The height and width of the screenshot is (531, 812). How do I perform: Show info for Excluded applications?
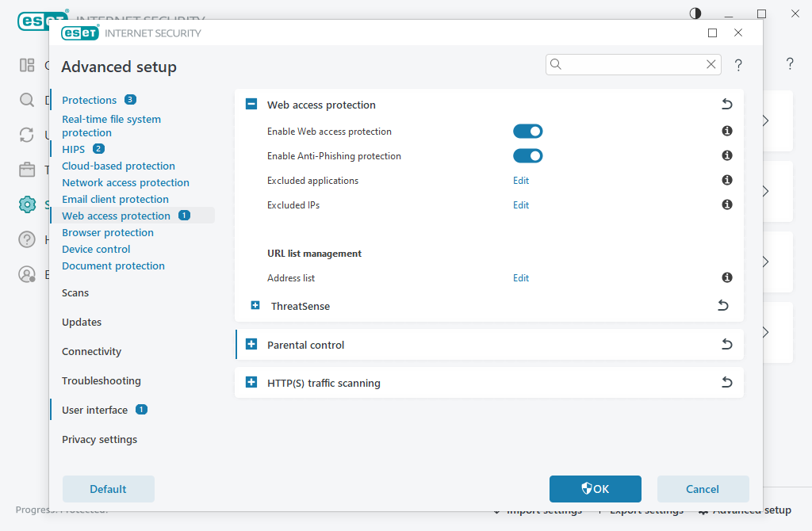pos(727,180)
